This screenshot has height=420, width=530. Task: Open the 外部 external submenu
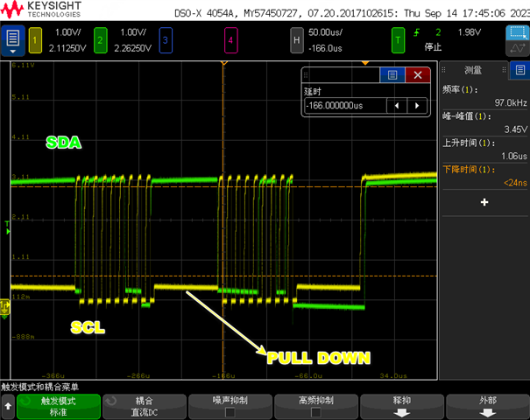(x=488, y=406)
